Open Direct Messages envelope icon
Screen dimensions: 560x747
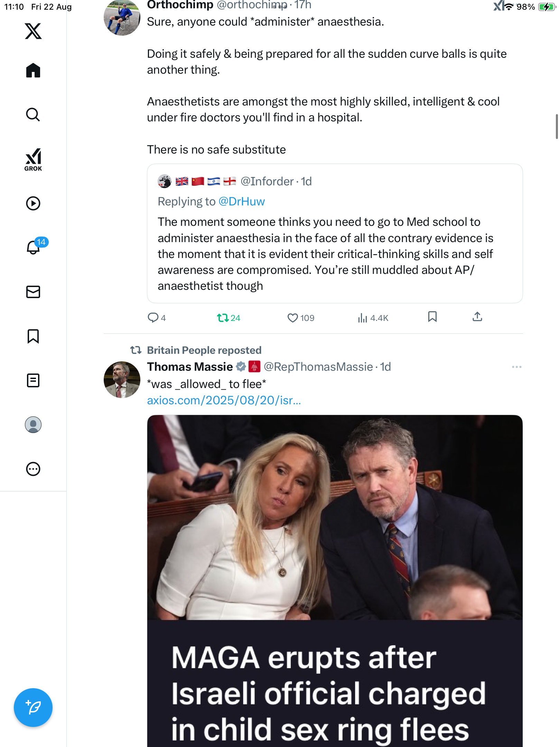coord(33,292)
